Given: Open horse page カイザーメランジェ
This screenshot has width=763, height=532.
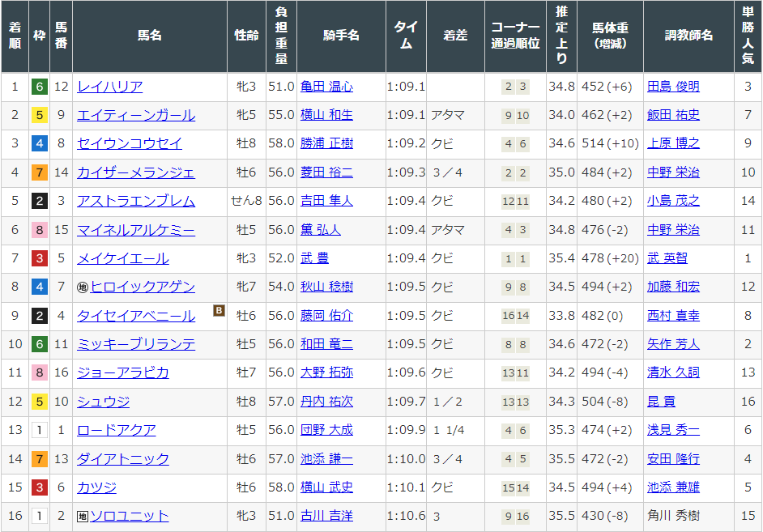Looking at the screenshot, I should tap(136, 172).
